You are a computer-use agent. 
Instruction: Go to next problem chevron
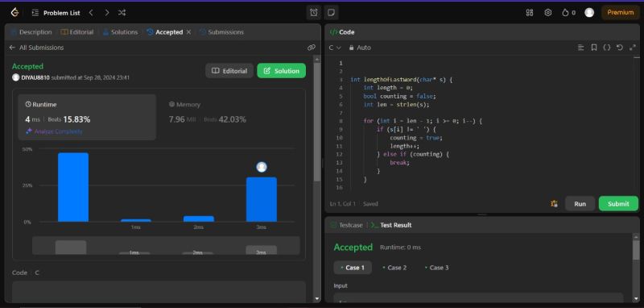click(x=107, y=13)
